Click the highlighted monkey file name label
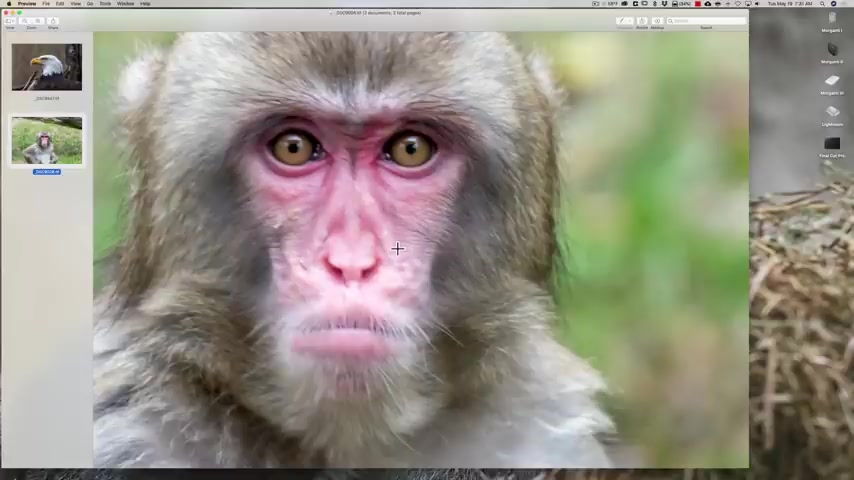The image size is (854, 480). (46, 172)
